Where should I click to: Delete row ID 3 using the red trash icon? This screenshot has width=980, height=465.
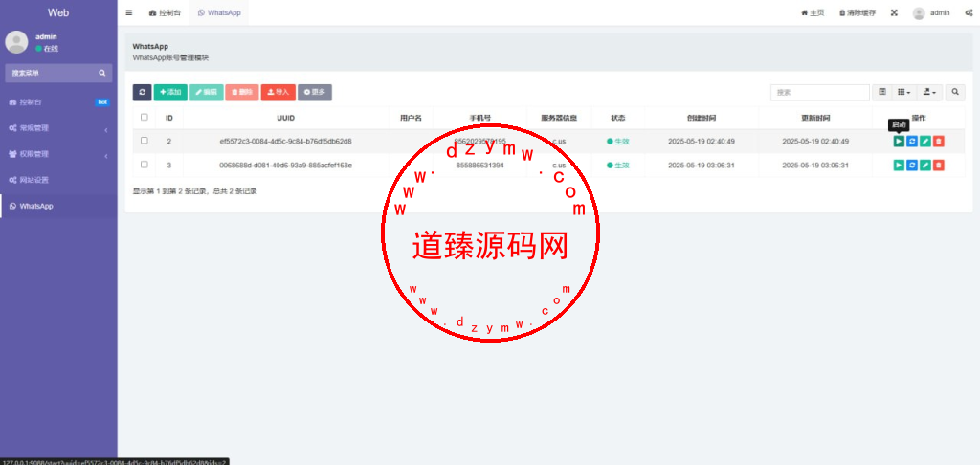coord(939,165)
